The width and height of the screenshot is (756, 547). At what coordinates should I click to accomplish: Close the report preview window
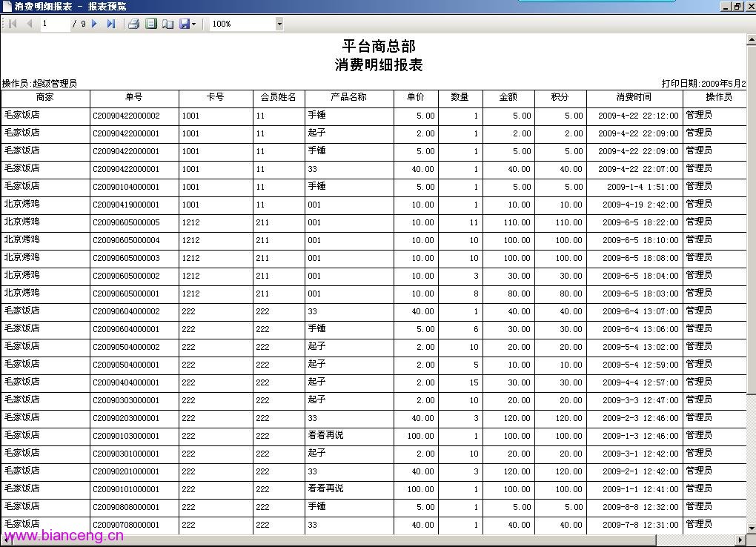[x=750, y=6]
